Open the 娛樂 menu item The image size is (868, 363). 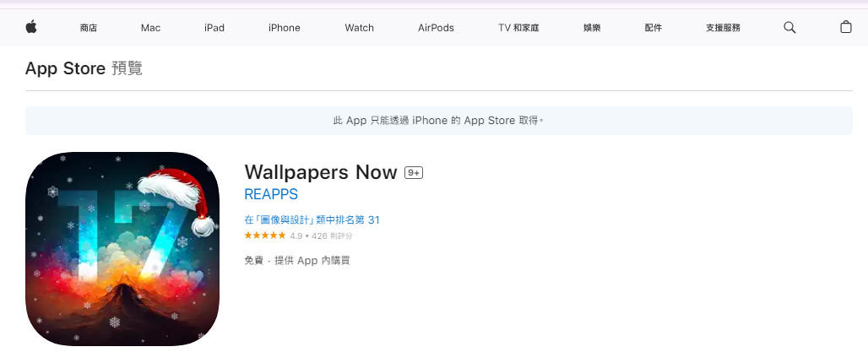[592, 28]
